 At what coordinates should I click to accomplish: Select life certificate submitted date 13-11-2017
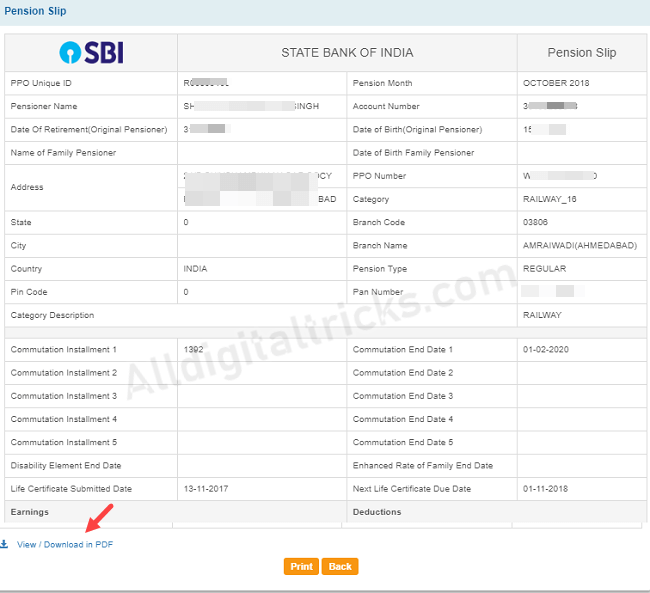206,489
